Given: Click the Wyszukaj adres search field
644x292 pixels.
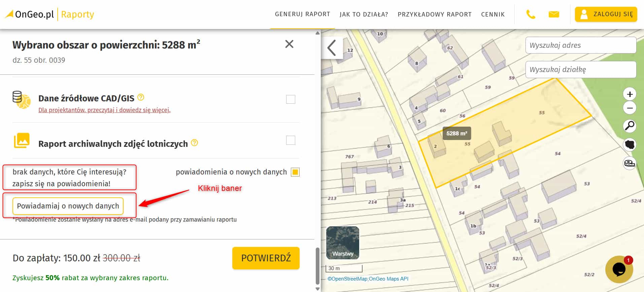Looking at the screenshot, I should click(x=580, y=45).
